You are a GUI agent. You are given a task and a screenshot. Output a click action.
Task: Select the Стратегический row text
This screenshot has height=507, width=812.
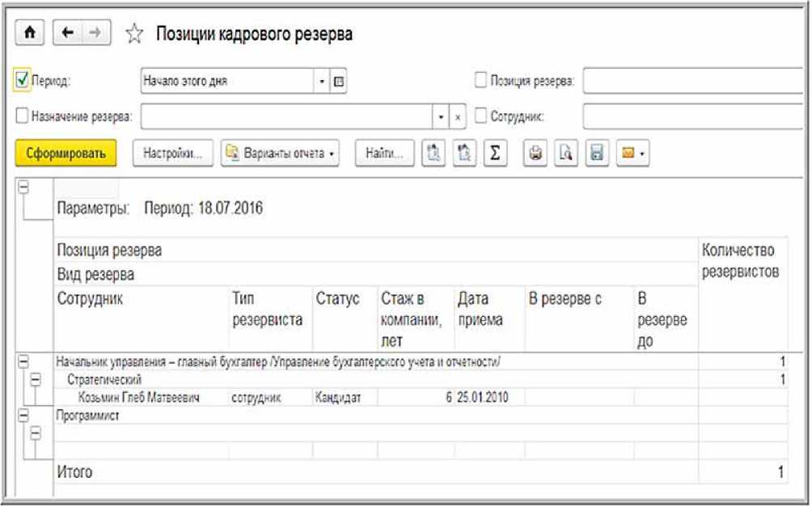coord(104,379)
